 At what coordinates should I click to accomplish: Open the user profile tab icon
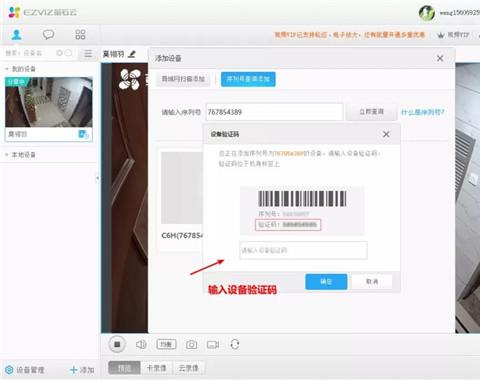pyautogui.click(x=16, y=34)
